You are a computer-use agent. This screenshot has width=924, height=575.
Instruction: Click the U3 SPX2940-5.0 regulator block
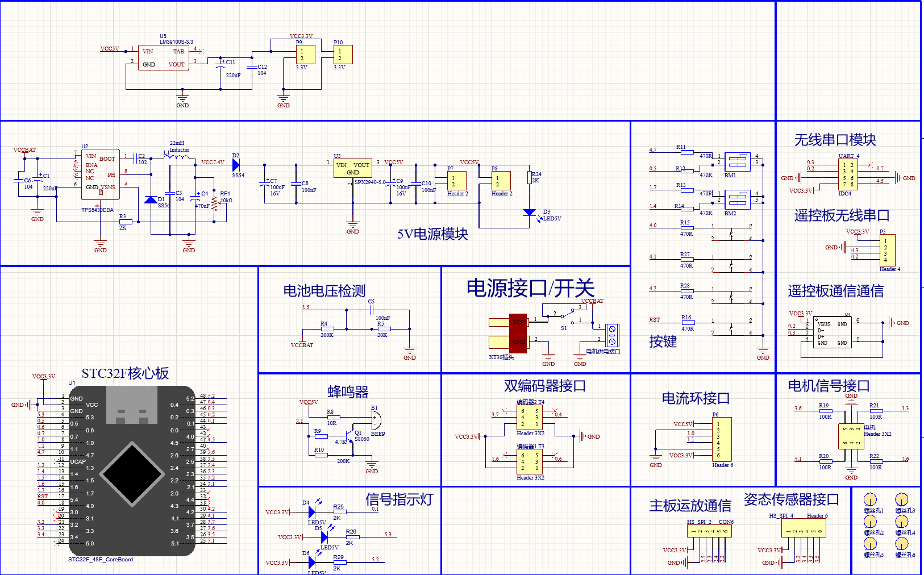pyautogui.click(x=353, y=169)
